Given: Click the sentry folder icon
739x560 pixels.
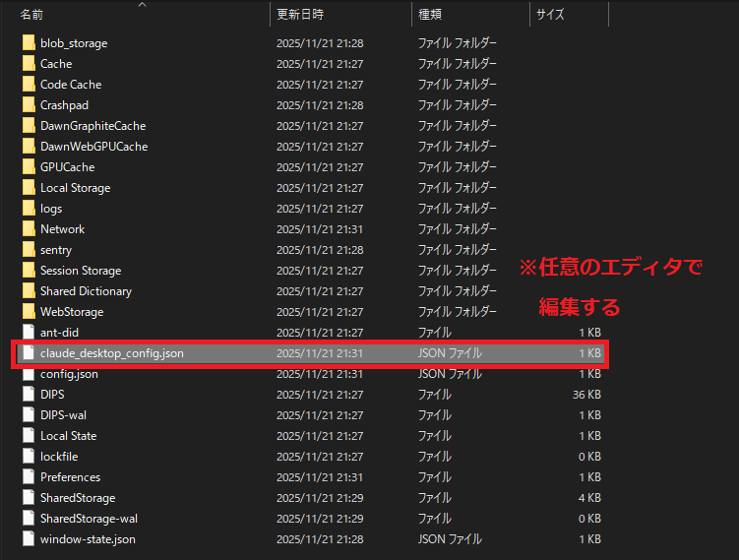Looking at the screenshot, I should (x=29, y=250).
